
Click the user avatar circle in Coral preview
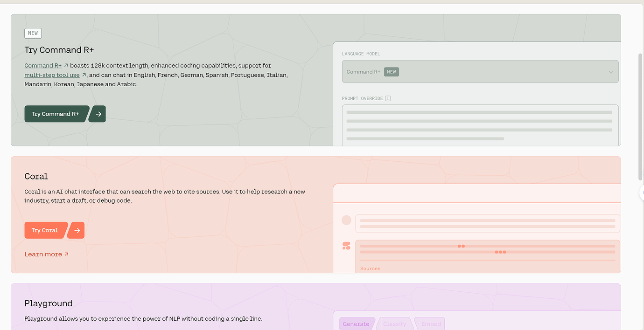pos(346,220)
